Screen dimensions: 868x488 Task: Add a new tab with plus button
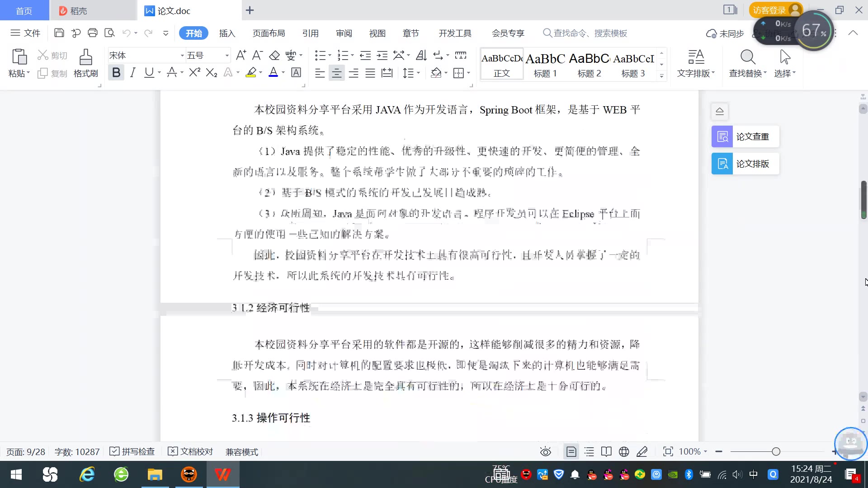tap(250, 10)
